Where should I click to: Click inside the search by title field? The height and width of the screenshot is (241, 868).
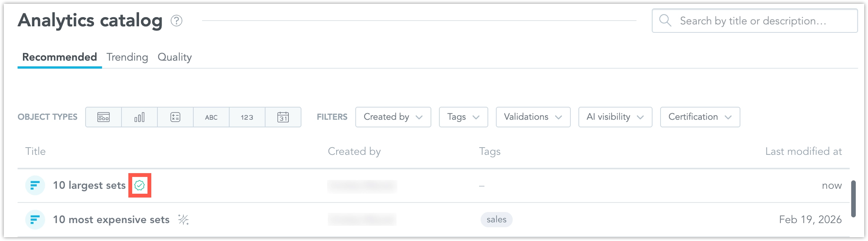(745, 21)
